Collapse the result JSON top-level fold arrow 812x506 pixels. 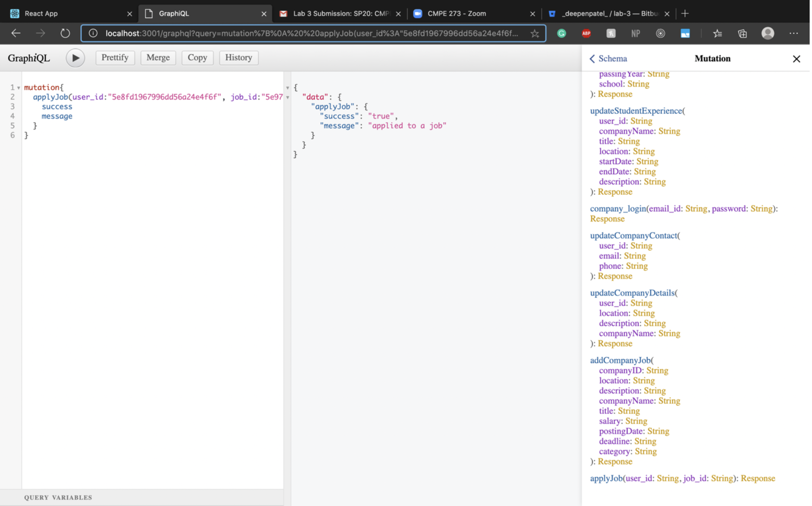click(x=287, y=88)
